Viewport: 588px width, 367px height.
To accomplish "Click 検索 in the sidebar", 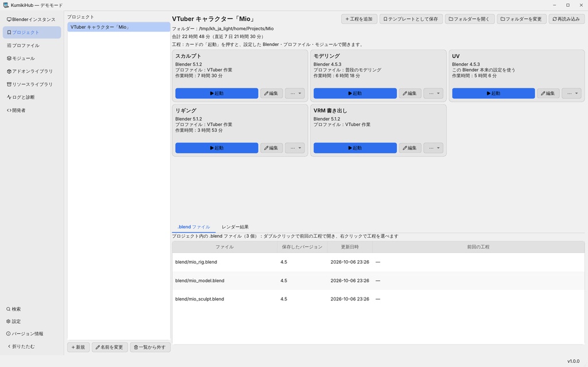I will click(32, 309).
